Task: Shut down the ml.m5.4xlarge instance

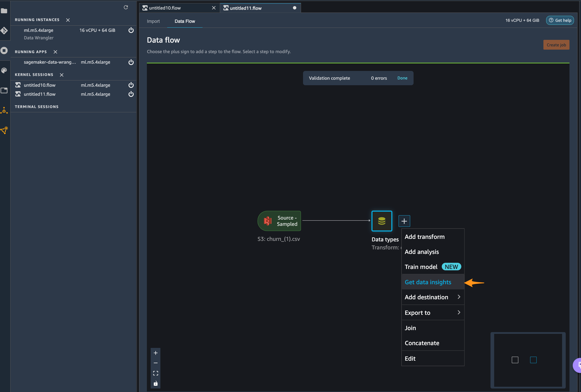Action: click(x=131, y=30)
